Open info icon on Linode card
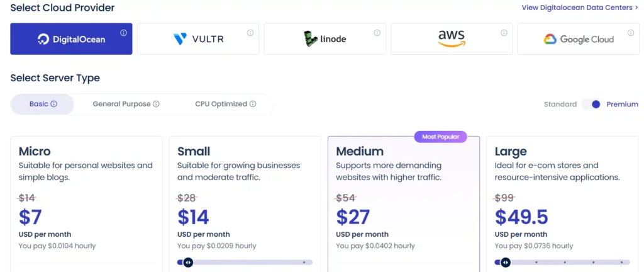The image size is (644, 272). [377, 33]
